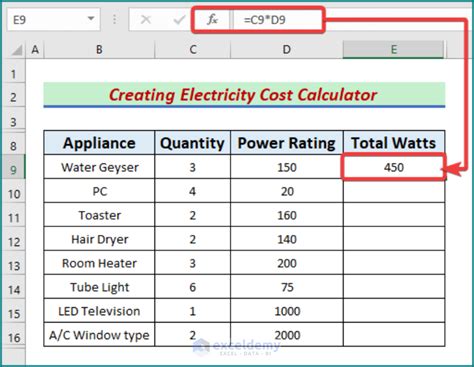This screenshot has height=367, width=474.
Task: Select column C header
Action: [x=193, y=50]
